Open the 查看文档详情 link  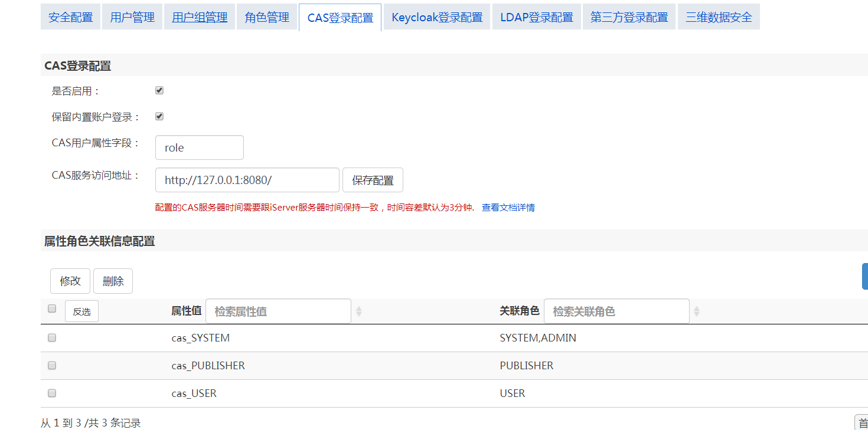508,208
